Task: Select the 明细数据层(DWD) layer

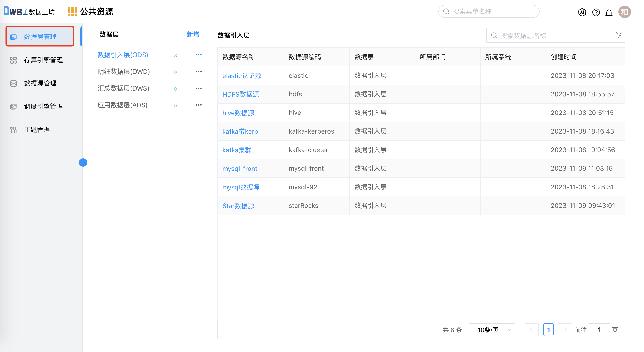Action: click(124, 72)
